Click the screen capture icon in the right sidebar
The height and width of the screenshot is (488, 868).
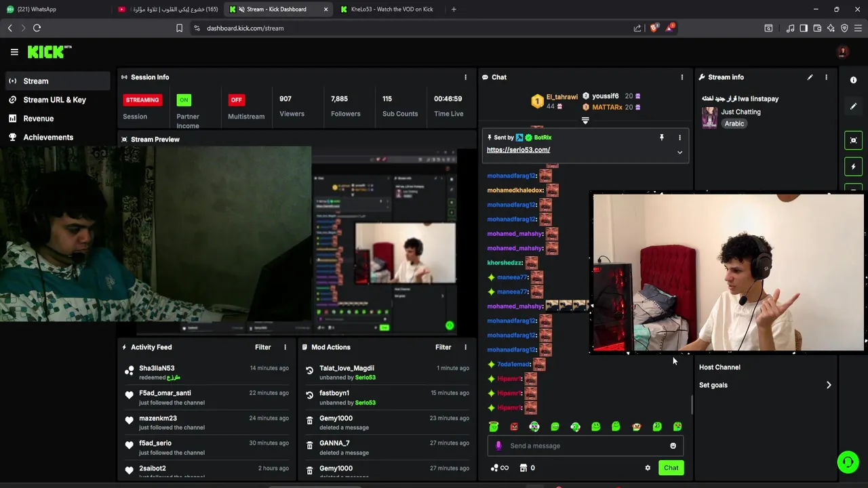point(853,140)
